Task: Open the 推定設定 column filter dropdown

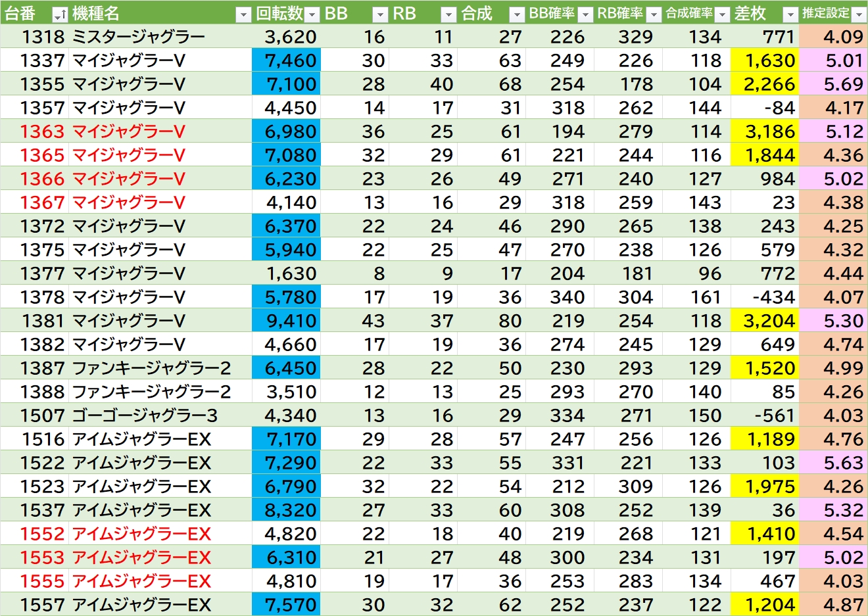Action: 859,14
